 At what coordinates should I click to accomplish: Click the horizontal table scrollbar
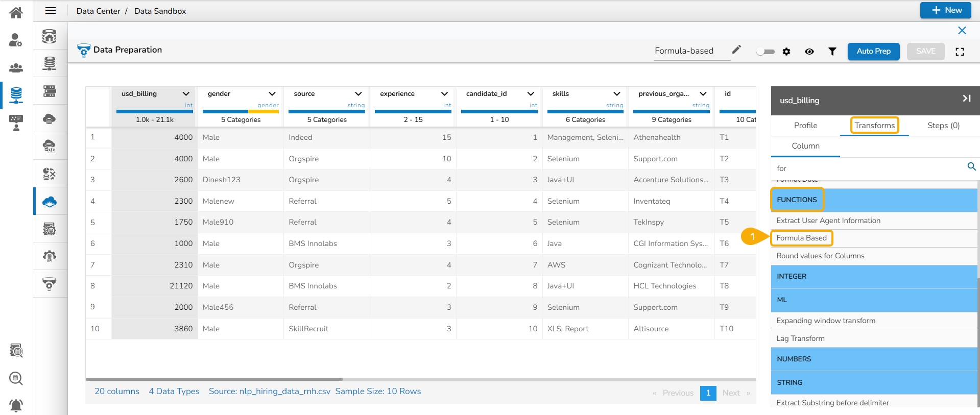click(214, 379)
